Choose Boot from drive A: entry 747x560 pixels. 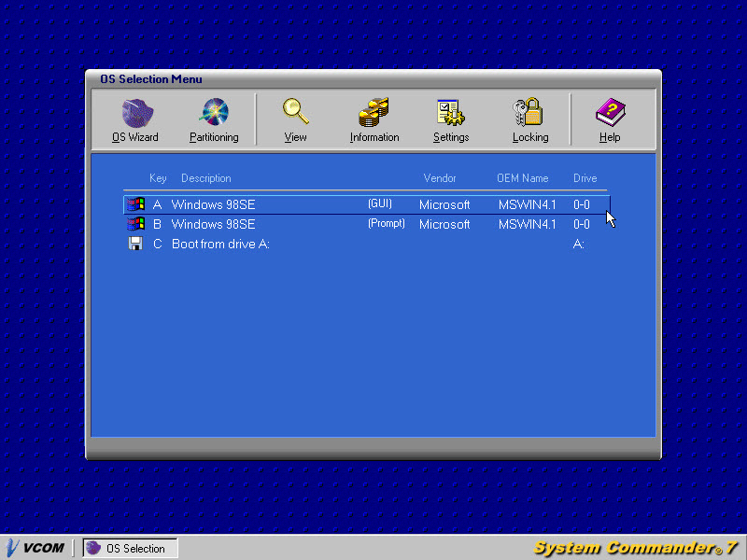point(220,244)
